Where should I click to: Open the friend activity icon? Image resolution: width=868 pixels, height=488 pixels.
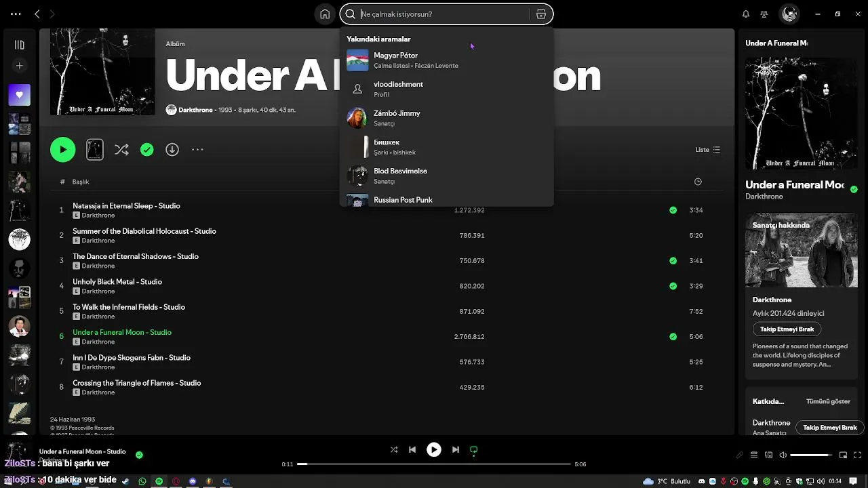point(764,14)
